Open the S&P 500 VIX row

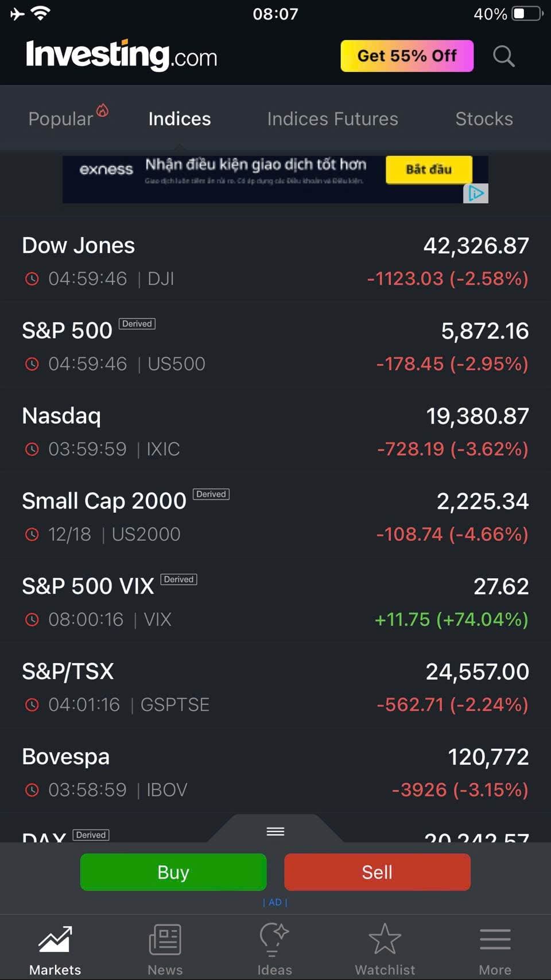pyautogui.click(x=275, y=602)
